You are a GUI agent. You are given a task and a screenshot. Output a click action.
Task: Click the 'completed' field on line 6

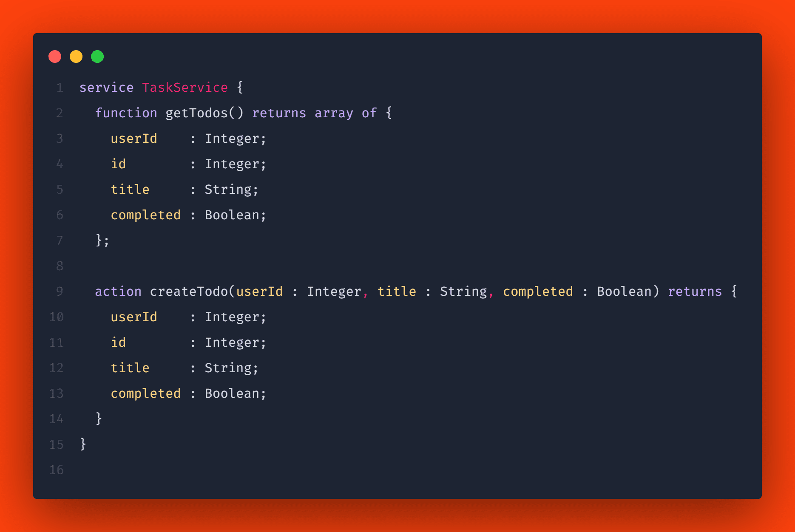pos(146,215)
